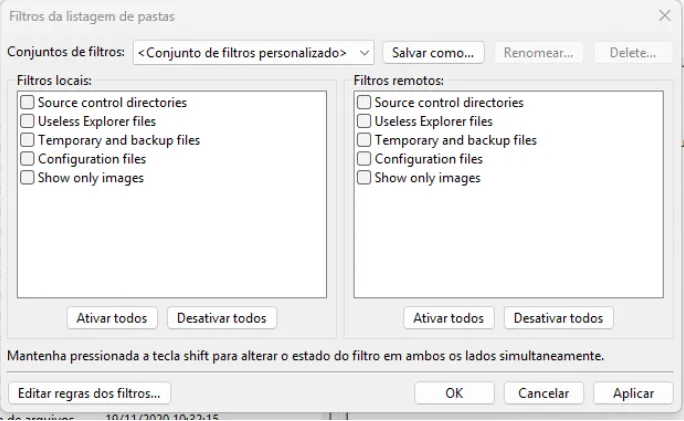Confirm the dialog with OK

pyautogui.click(x=454, y=393)
